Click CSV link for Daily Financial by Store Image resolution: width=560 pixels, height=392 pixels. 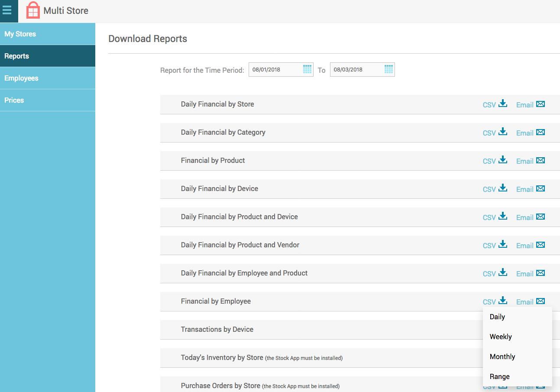pos(489,105)
